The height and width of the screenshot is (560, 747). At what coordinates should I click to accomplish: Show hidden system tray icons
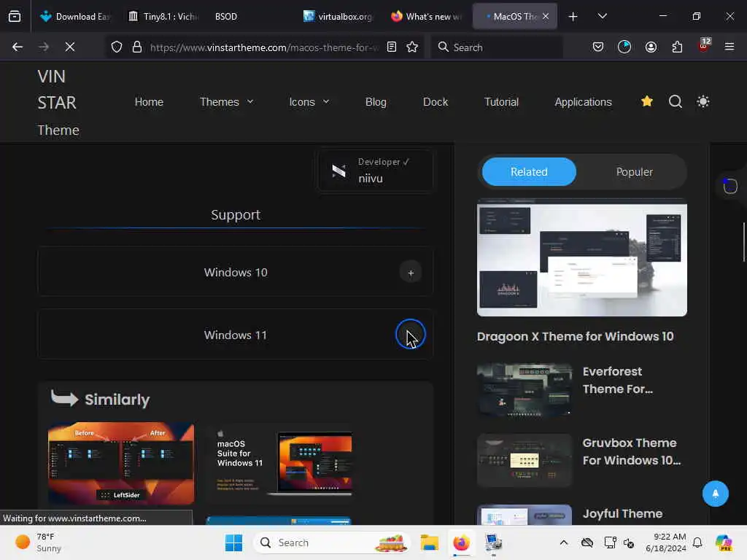point(564,542)
